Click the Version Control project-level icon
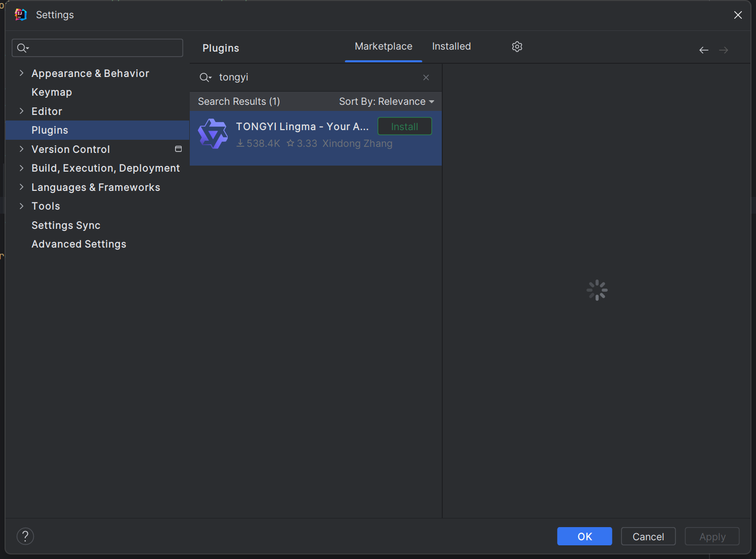756x559 pixels. coord(178,149)
